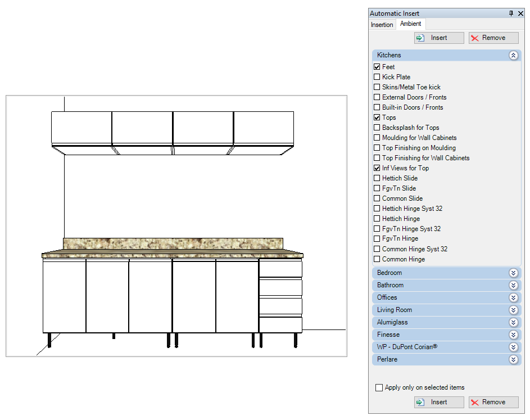Image resolution: width=530 pixels, height=420 pixels.
Task: Expand the Living Room section
Action: (513, 310)
